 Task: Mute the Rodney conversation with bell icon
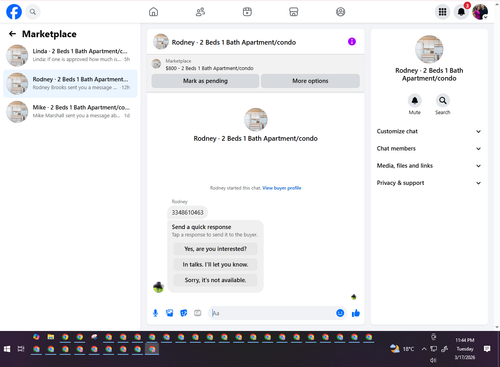[415, 100]
